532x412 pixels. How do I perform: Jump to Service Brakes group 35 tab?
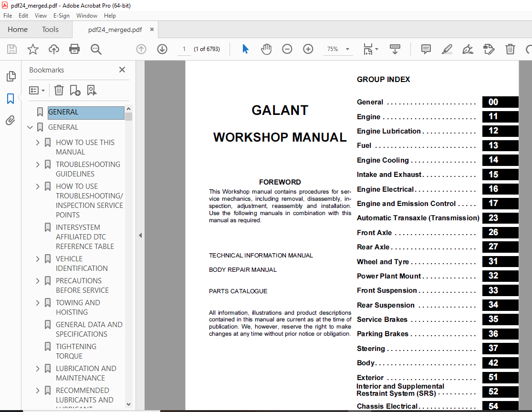tap(500, 319)
